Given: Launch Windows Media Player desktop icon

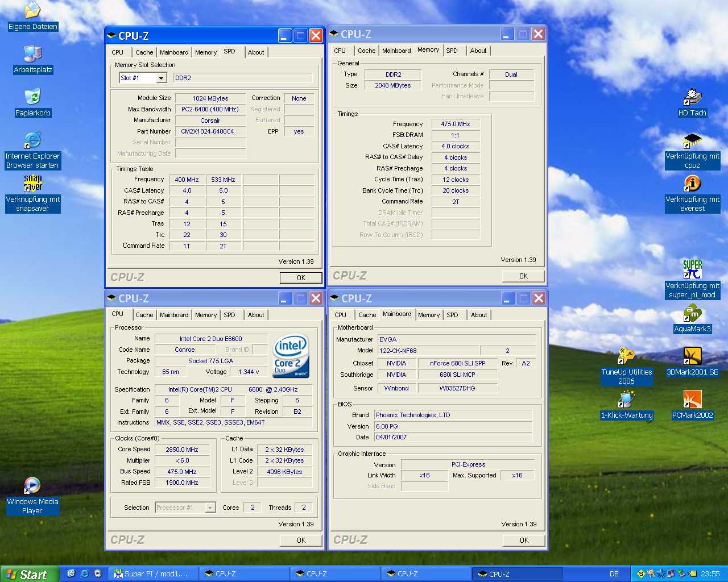Looking at the screenshot, I should (32, 485).
